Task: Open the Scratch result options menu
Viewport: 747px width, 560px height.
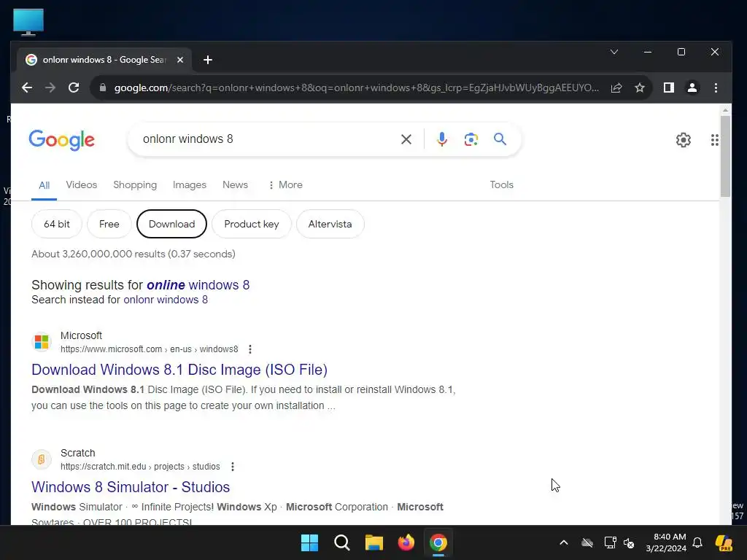Action: click(233, 467)
